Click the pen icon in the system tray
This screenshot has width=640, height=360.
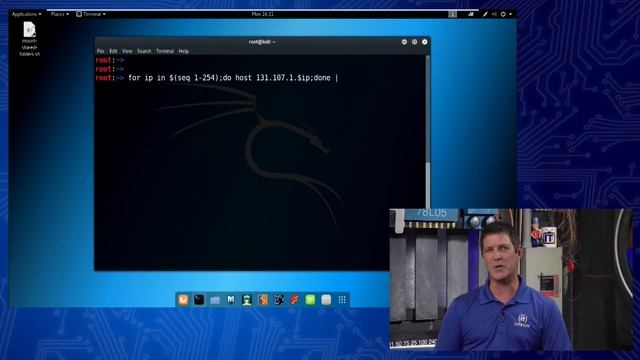point(485,14)
